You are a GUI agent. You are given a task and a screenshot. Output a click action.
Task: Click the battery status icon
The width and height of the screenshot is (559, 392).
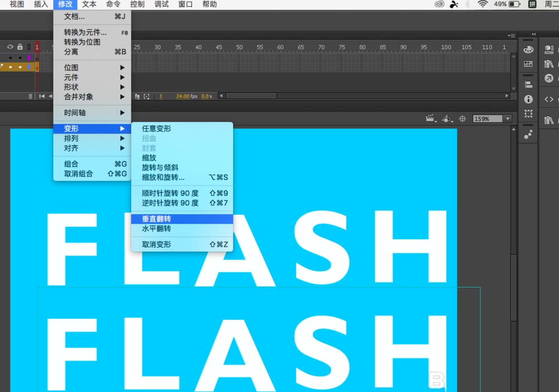pos(514,4)
